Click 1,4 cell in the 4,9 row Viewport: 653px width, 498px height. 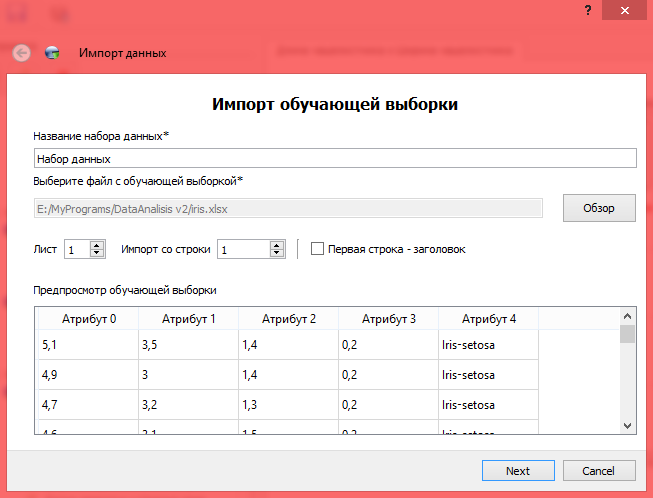pyautogui.click(x=289, y=375)
